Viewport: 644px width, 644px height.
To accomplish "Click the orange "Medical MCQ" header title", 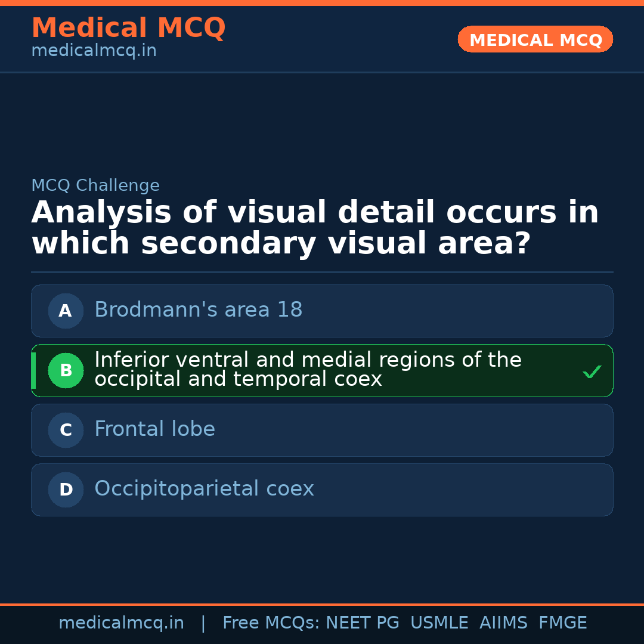I will pyautogui.click(x=128, y=28).
